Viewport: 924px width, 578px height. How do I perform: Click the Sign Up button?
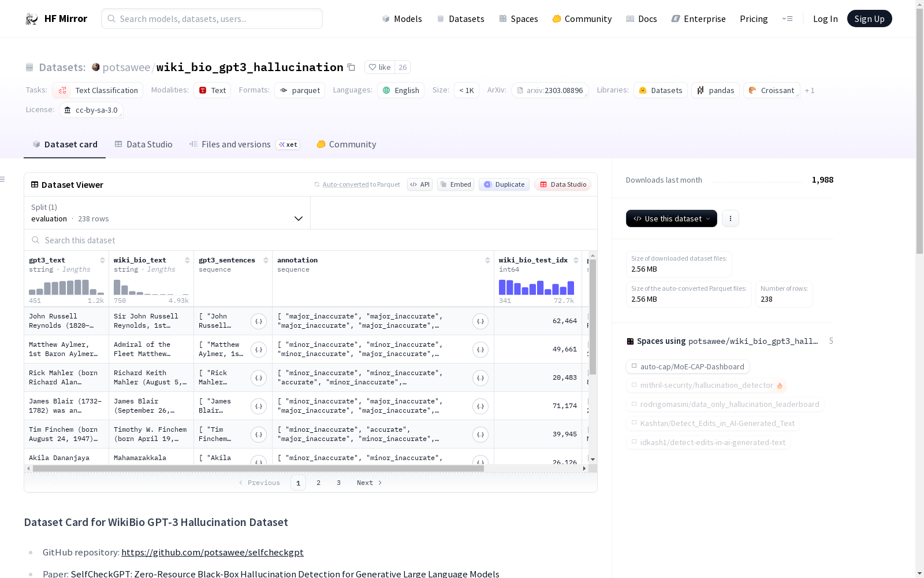(869, 18)
